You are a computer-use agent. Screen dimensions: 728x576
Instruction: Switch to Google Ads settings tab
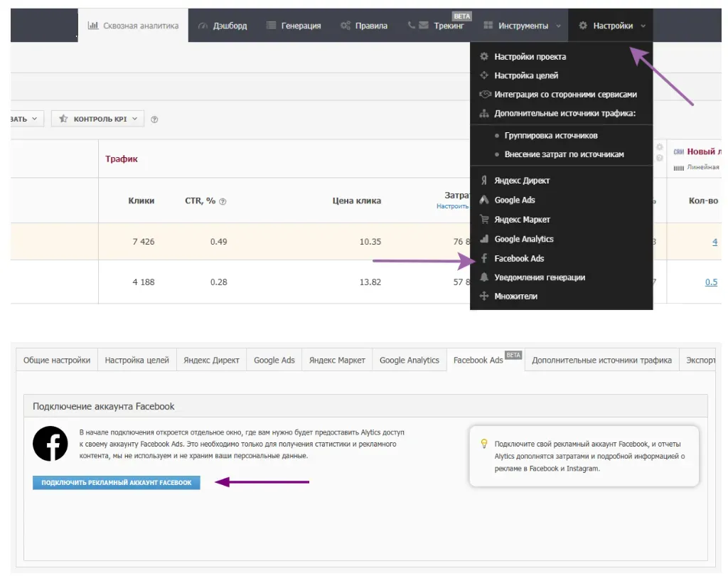coord(274,360)
